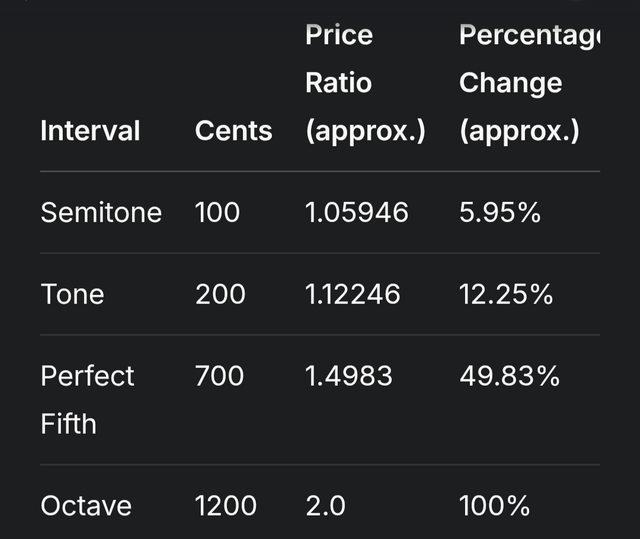Click the 100 cents value
Screen dimensions: 640x539
[x=217, y=213]
